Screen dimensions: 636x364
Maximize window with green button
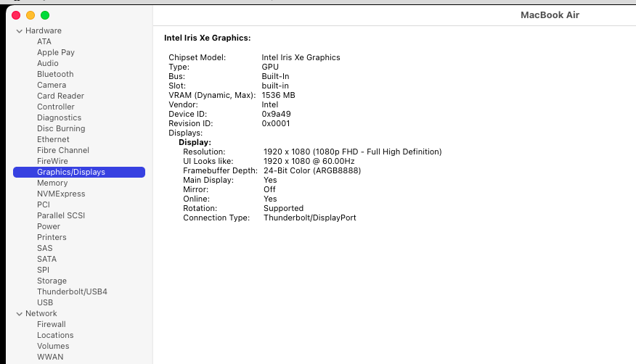[45, 15]
